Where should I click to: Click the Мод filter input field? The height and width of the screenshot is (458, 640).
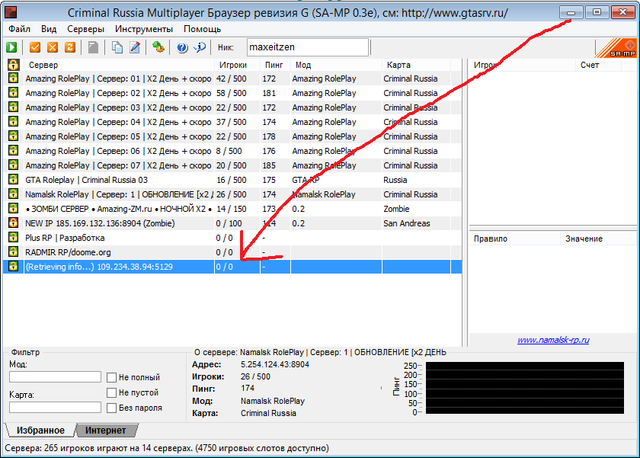55,377
